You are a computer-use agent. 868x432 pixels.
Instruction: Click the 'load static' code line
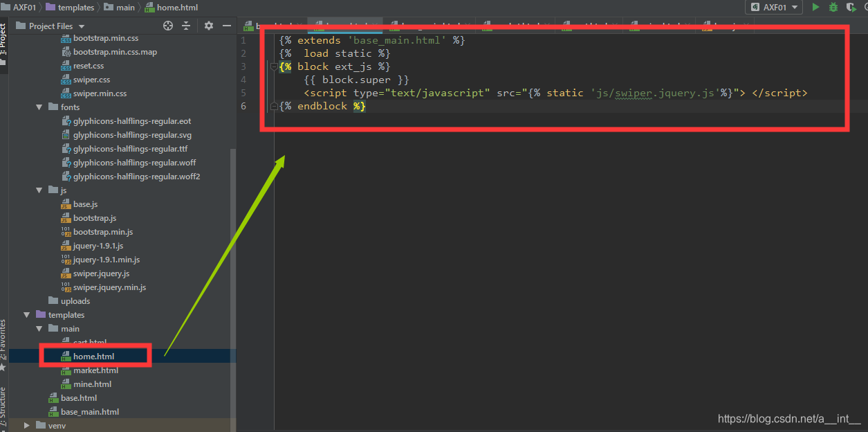click(335, 53)
